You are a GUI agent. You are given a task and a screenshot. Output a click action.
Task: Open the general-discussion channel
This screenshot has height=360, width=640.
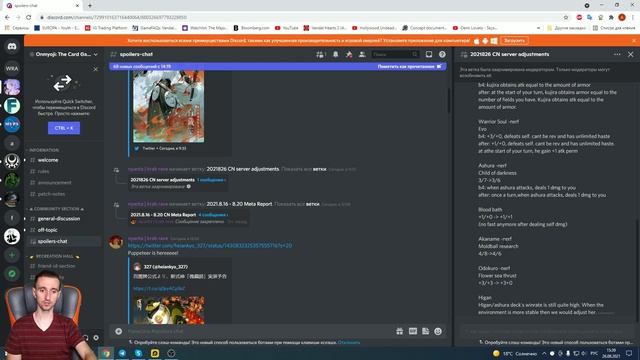click(x=59, y=219)
